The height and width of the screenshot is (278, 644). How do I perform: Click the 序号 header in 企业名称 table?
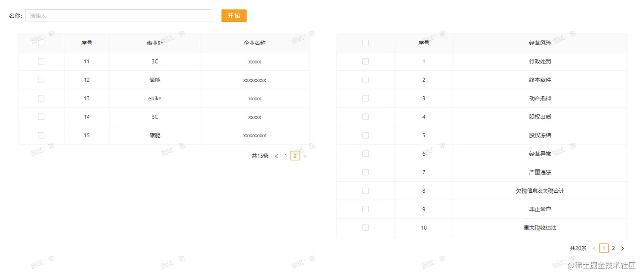point(87,43)
